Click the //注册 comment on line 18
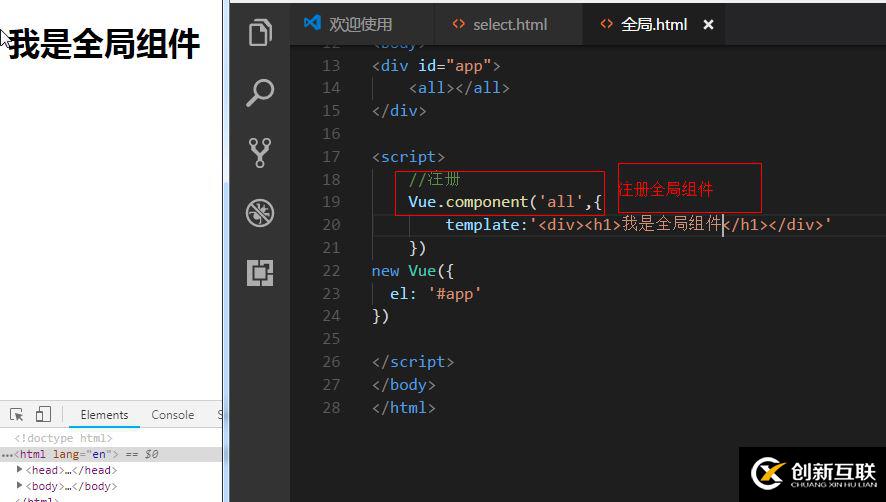The image size is (886, 502). tap(435, 179)
